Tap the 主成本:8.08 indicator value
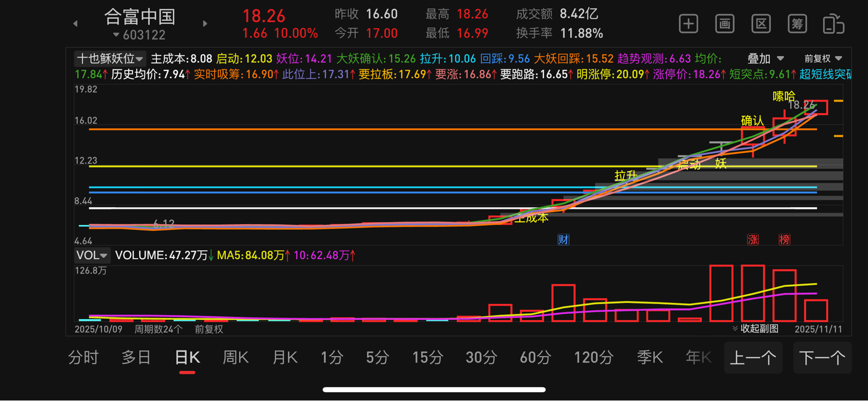The image size is (868, 401). [x=181, y=59]
